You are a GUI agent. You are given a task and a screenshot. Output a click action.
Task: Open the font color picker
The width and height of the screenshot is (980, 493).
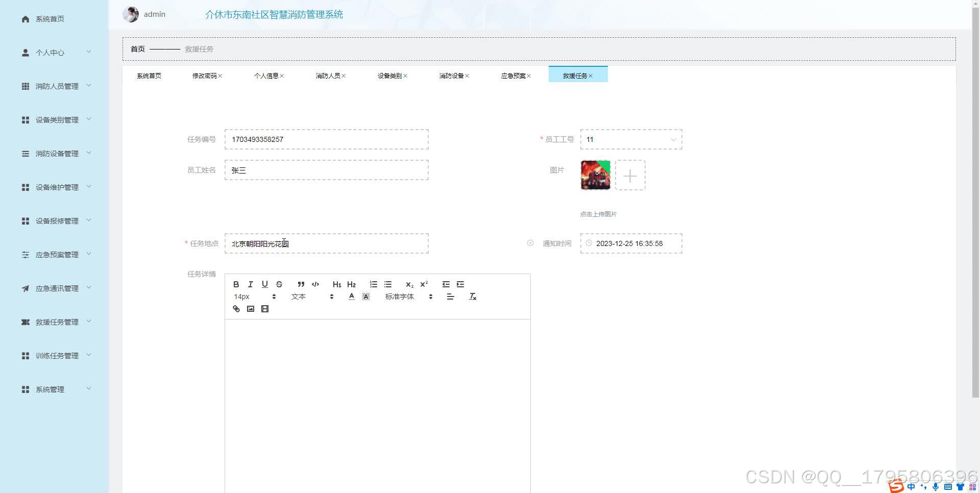pos(351,296)
